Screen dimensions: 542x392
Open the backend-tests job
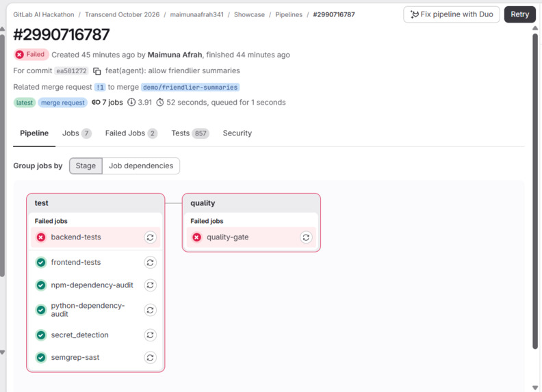point(76,237)
